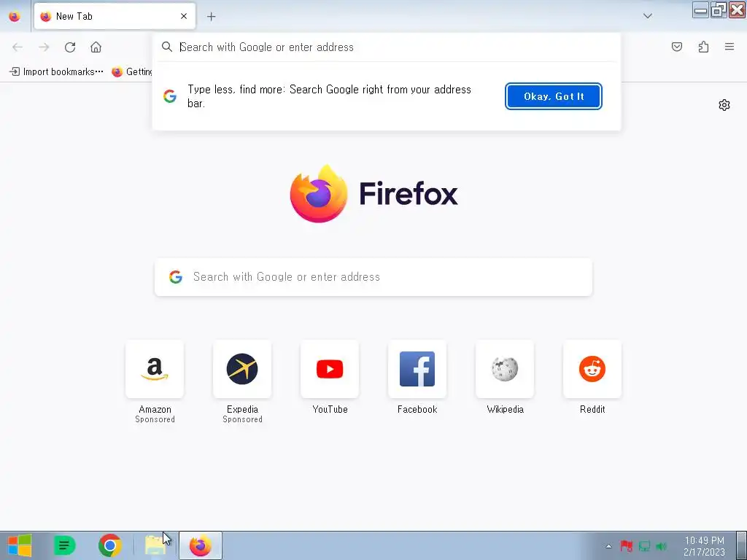Open the Firefox home page
The width and height of the screenshot is (747, 560).
click(x=96, y=47)
